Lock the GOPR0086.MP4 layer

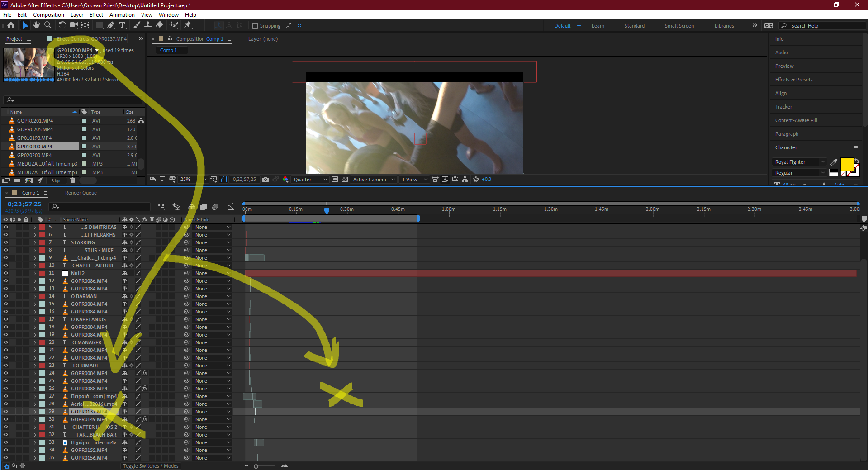[26, 280]
